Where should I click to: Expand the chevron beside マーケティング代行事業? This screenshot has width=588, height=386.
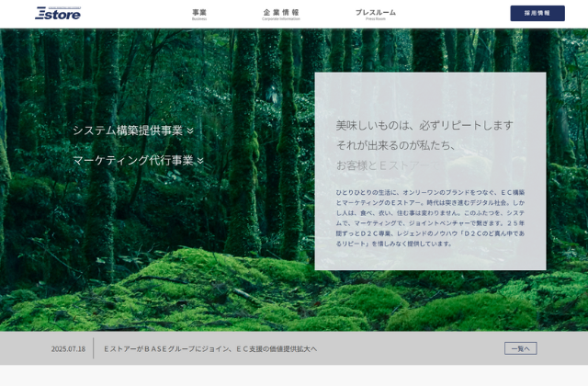pos(200,160)
